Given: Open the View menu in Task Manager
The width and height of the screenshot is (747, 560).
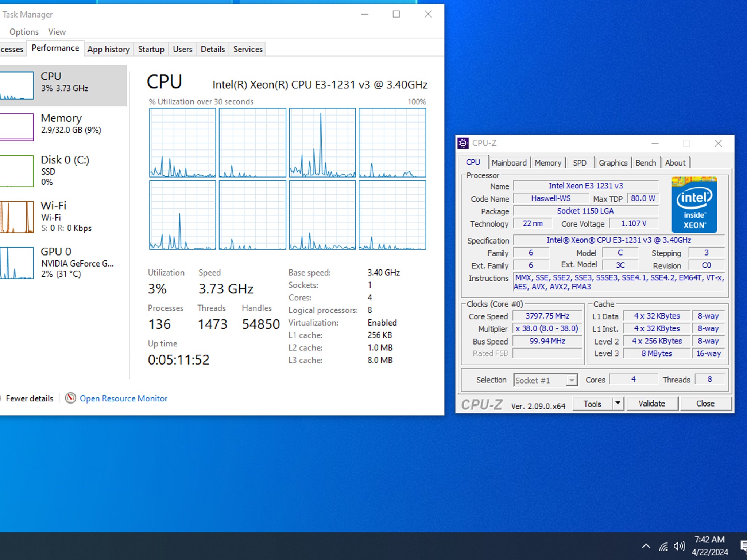Looking at the screenshot, I should [57, 32].
